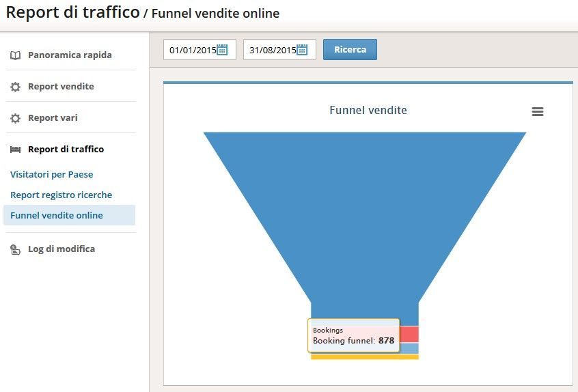
Task: Collapse the Report di traffico section
Action: coord(66,149)
